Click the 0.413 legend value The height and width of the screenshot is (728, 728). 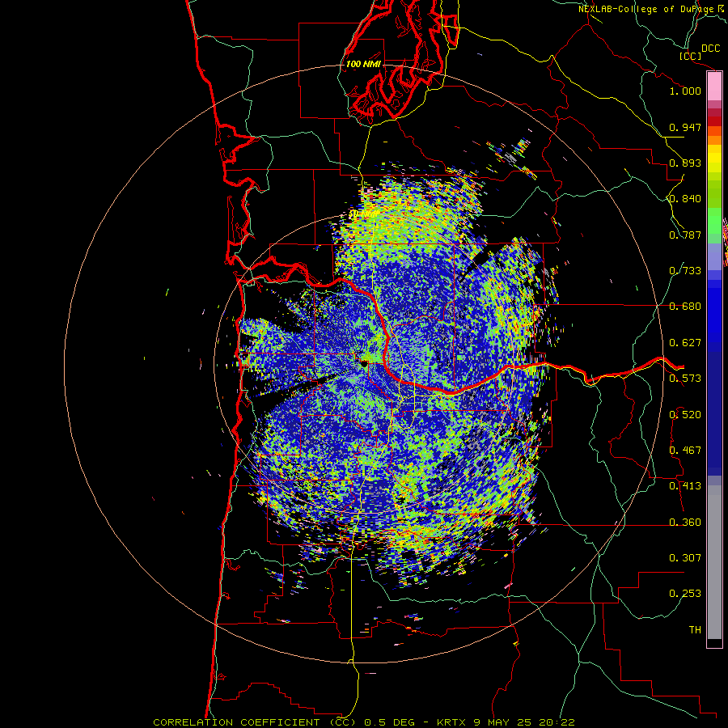[x=685, y=486]
